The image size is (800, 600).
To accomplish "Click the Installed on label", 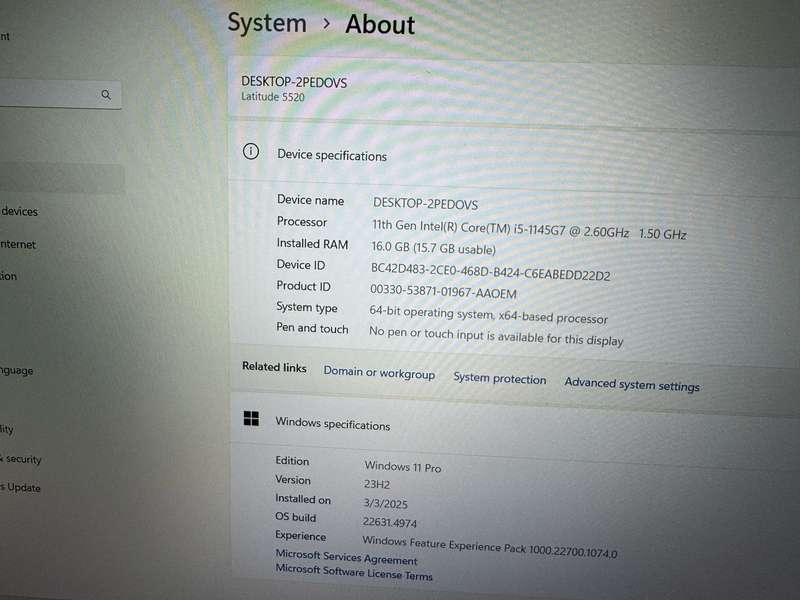I will pos(303,499).
